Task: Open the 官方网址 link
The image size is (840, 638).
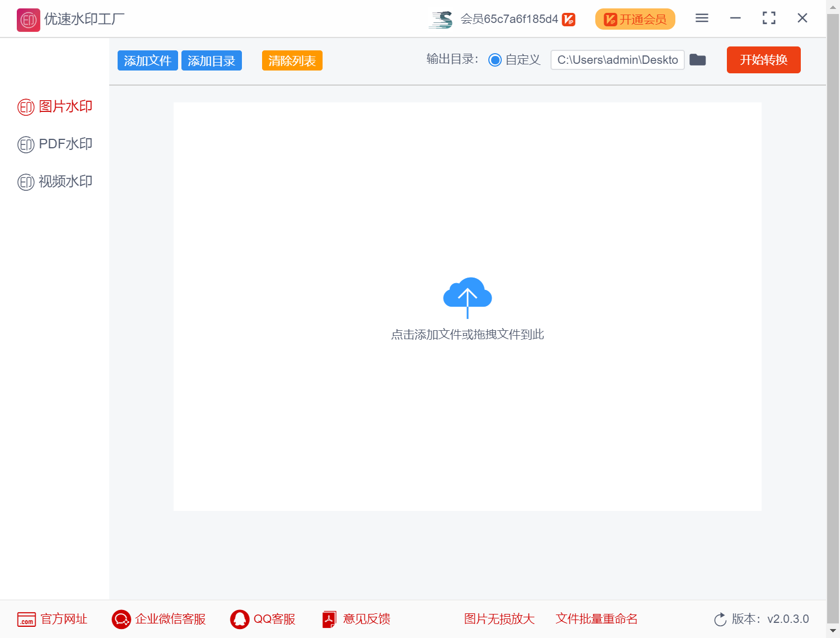Action: (x=64, y=619)
